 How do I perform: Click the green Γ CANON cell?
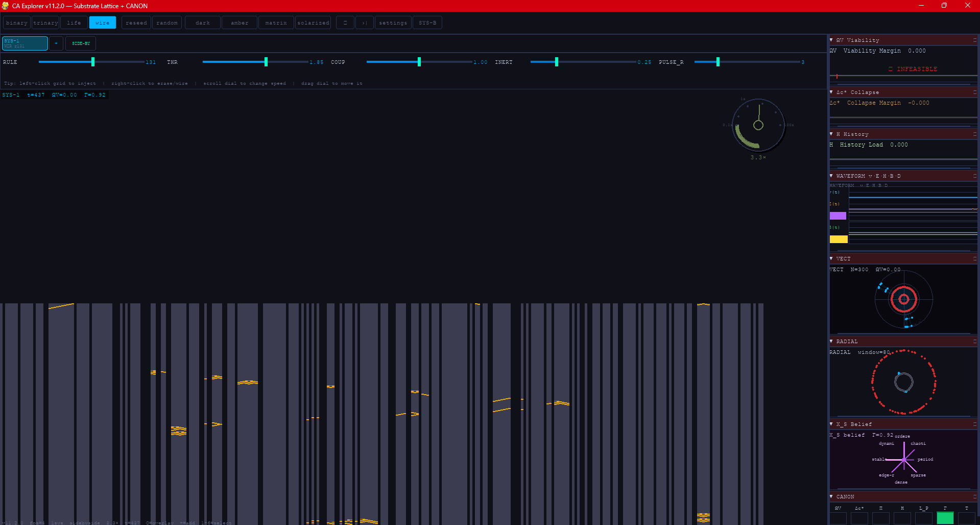[x=945, y=518]
